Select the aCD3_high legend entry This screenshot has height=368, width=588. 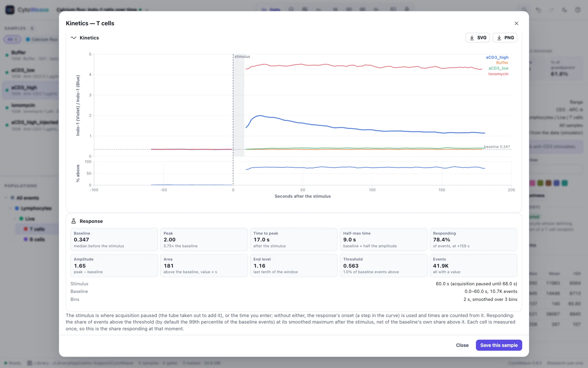pyautogui.click(x=497, y=57)
